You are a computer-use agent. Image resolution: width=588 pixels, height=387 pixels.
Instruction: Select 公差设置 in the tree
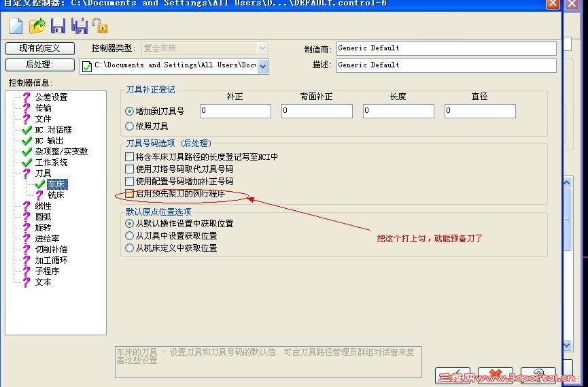[51, 97]
